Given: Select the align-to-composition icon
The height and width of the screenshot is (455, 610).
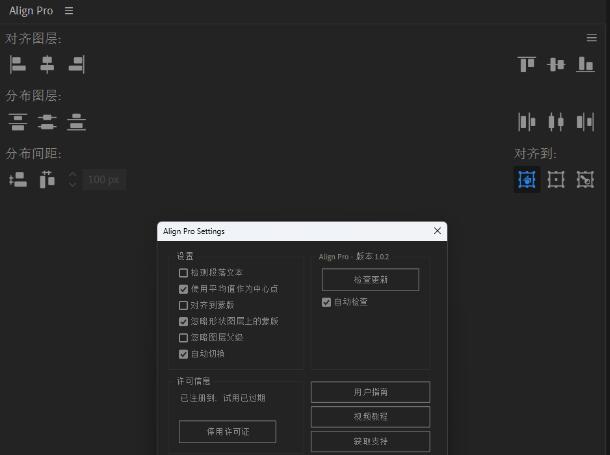Looking at the screenshot, I should 556,180.
